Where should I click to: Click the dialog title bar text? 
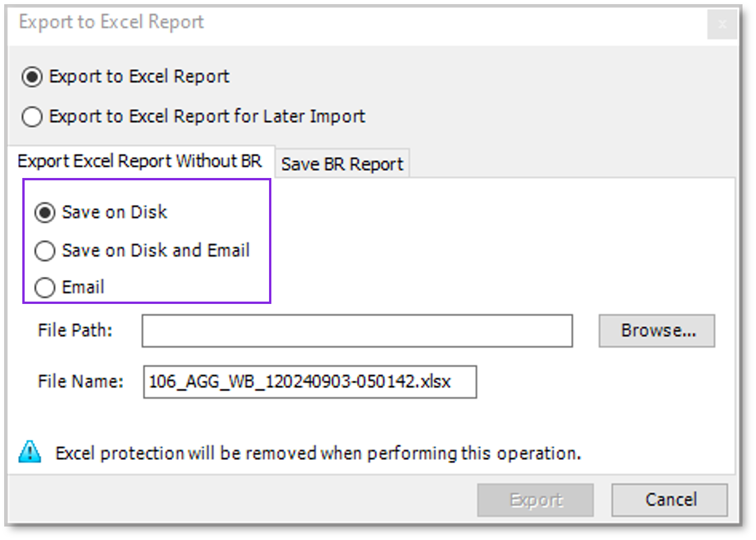[x=111, y=22]
